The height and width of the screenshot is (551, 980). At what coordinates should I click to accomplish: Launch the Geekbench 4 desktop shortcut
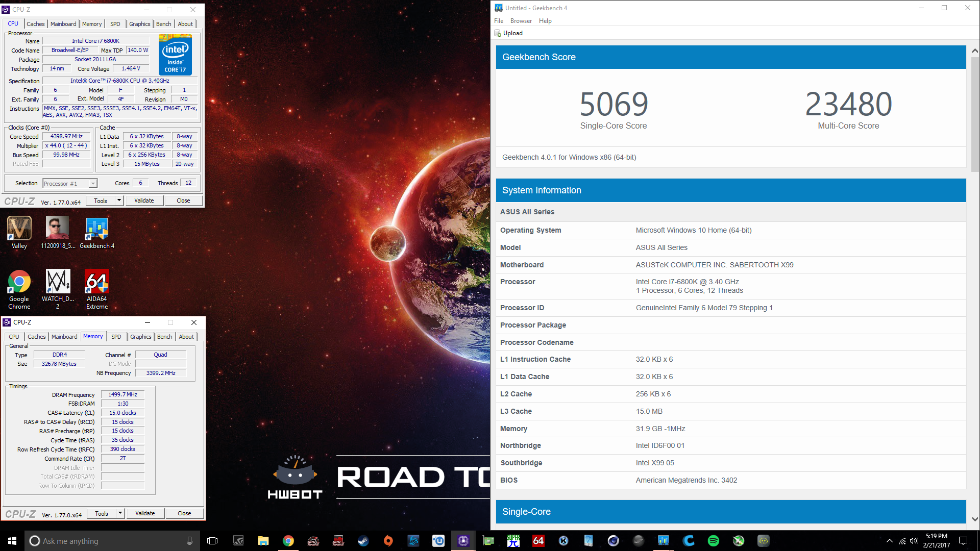(x=97, y=232)
